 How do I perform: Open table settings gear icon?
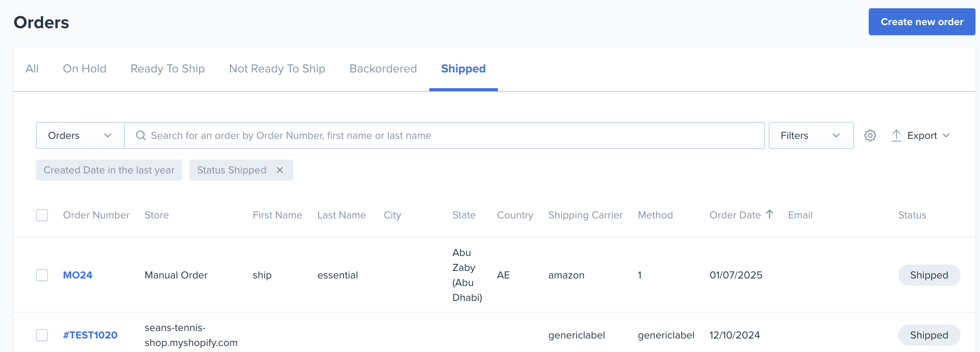(x=869, y=135)
